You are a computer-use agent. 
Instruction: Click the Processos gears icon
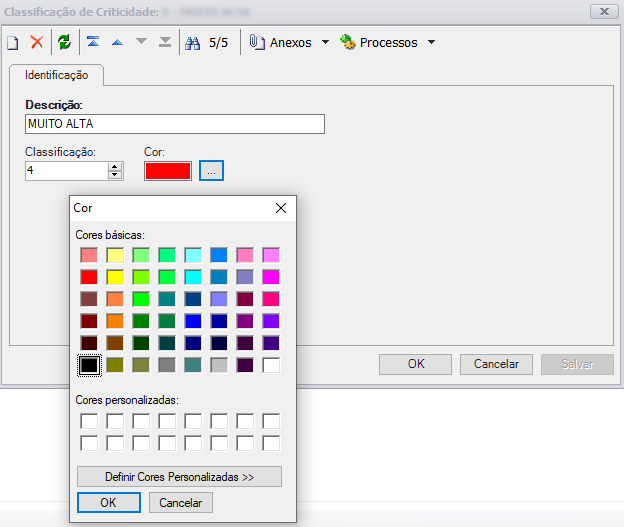[347, 42]
